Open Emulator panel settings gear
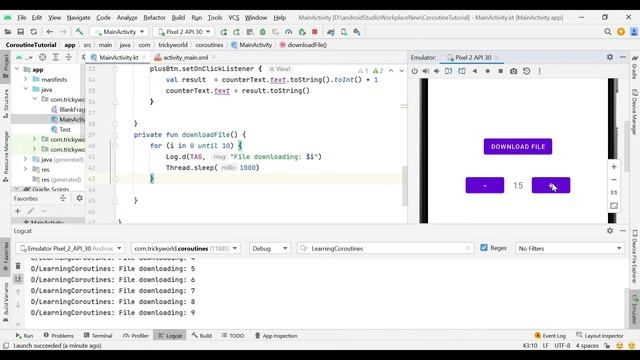 pos(610,57)
